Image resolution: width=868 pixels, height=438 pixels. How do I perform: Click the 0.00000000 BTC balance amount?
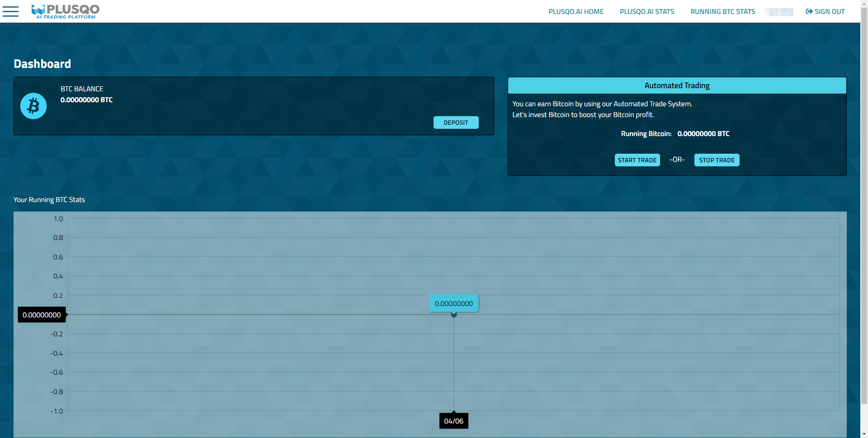click(x=86, y=100)
